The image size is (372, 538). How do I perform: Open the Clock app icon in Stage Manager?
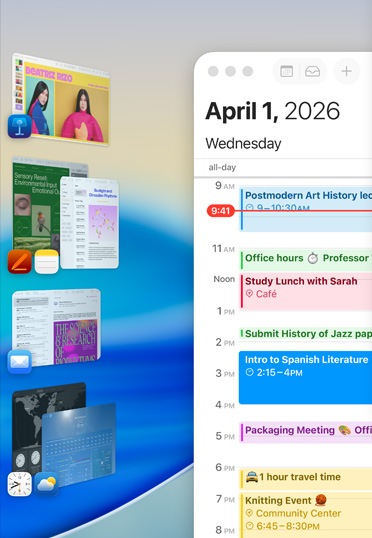coord(20,484)
